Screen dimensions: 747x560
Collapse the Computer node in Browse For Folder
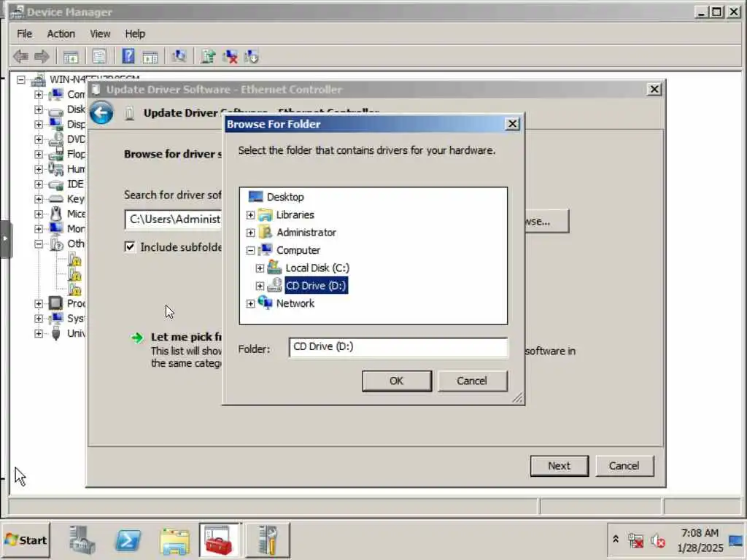click(x=250, y=251)
